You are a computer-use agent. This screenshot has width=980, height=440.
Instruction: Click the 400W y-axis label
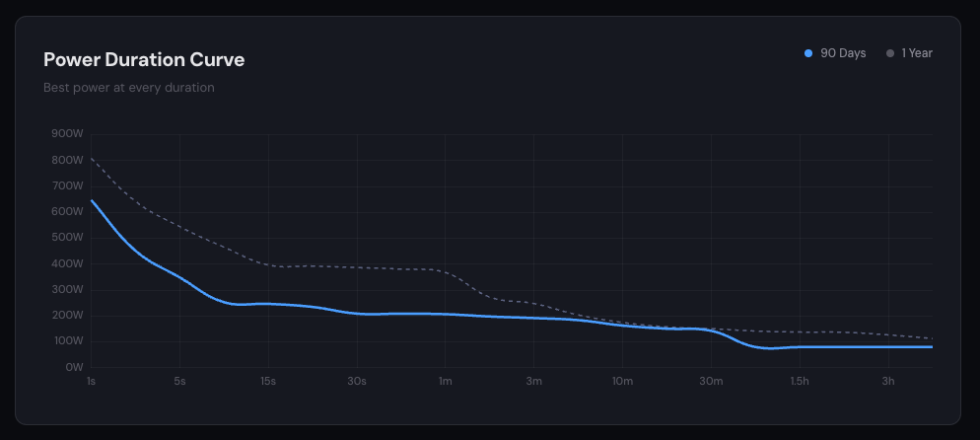click(67, 263)
